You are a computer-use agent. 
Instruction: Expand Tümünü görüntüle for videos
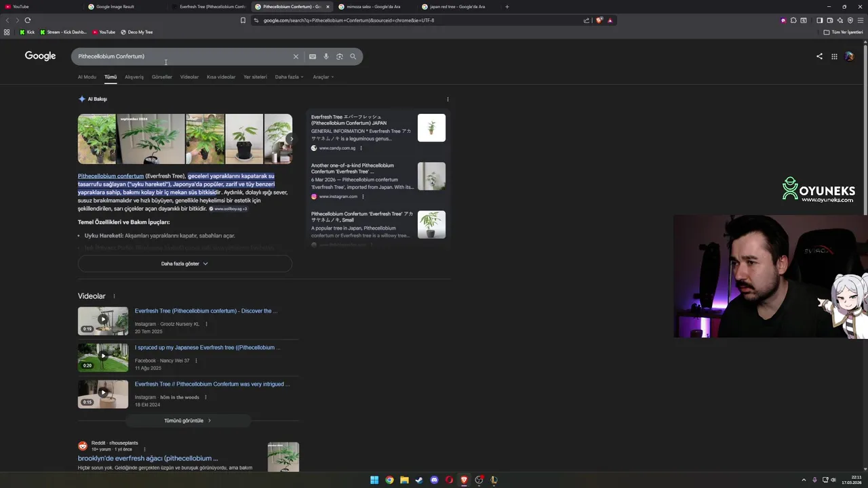pyautogui.click(x=188, y=420)
